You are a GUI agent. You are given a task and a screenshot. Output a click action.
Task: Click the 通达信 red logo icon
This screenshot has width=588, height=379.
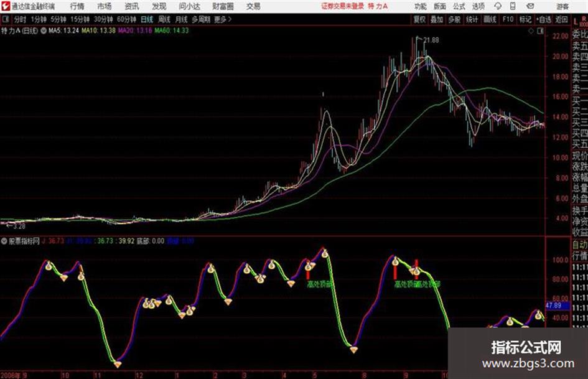[x=6, y=6]
